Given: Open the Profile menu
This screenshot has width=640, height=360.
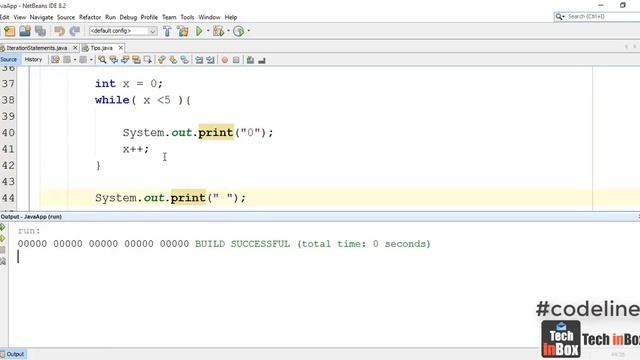Looking at the screenshot, I should tap(149, 17).
